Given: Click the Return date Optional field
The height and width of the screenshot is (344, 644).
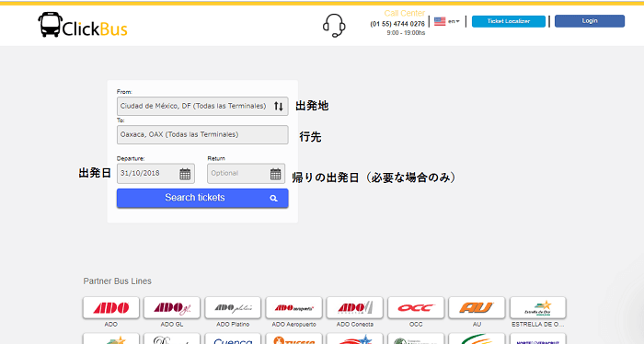Looking at the screenshot, I should click(246, 173).
